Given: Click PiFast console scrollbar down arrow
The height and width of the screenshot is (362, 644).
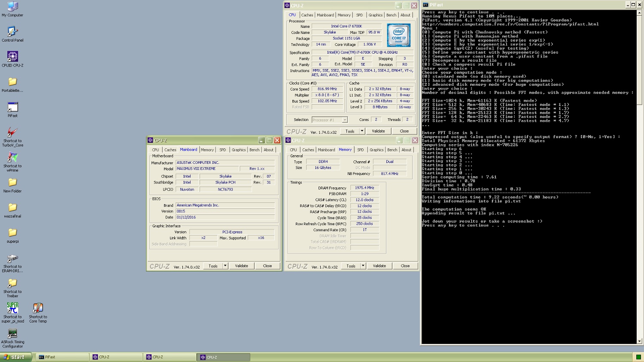Looking at the screenshot, I should click(x=640, y=341).
